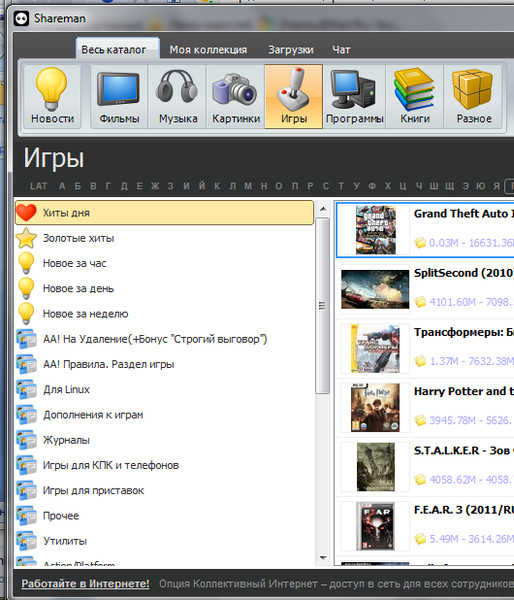Click the size folder icon under SplitSecond
This screenshot has height=600, width=514.
click(x=420, y=302)
